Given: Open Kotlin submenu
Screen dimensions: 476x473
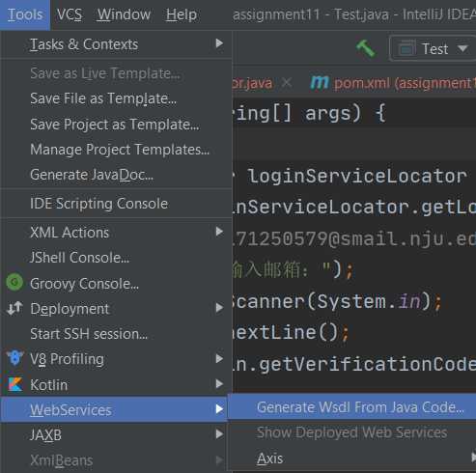Looking at the screenshot, I should 116,385.
